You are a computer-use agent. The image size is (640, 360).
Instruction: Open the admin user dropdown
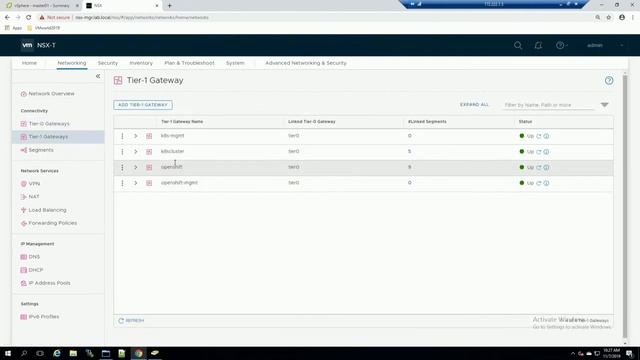(x=605, y=45)
